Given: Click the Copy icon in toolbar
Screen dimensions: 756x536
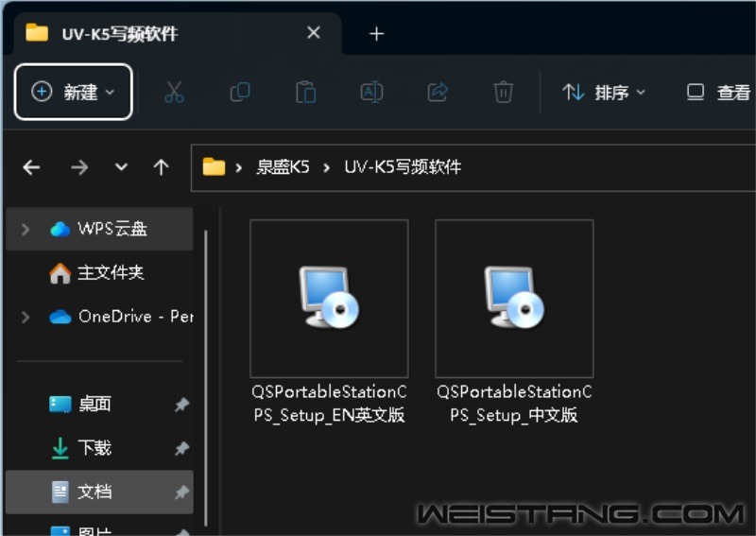Looking at the screenshot, I should coord(240,92).
